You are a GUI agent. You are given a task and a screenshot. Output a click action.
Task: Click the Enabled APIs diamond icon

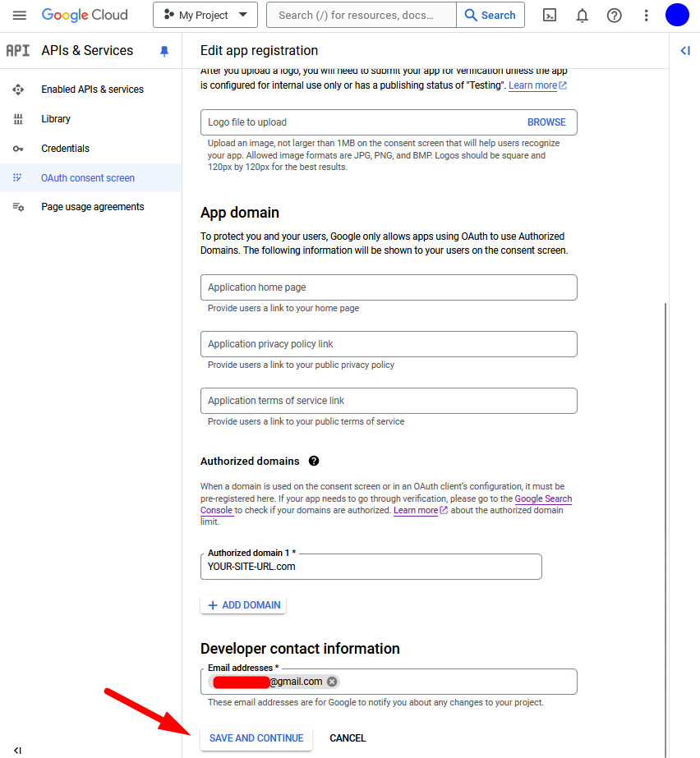click(x=18, y=90)
